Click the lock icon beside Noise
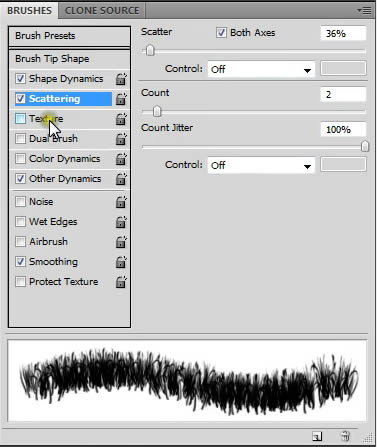 (x=121, y=202)
